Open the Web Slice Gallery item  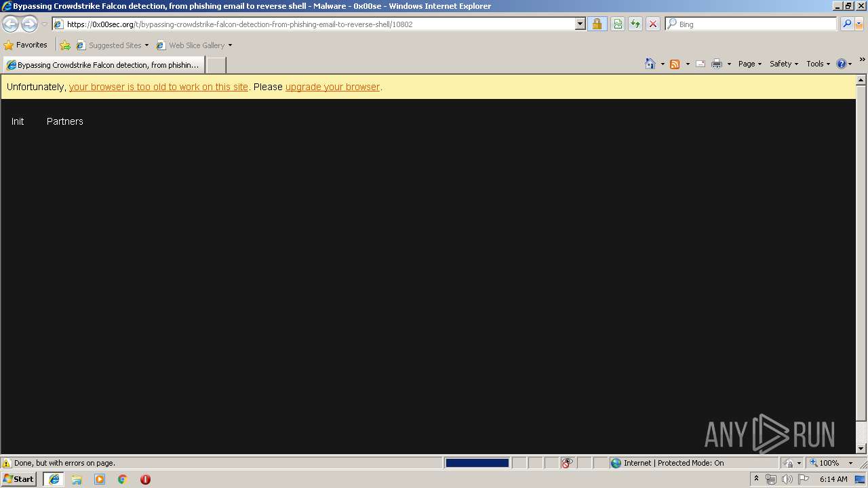pos(194,45)
